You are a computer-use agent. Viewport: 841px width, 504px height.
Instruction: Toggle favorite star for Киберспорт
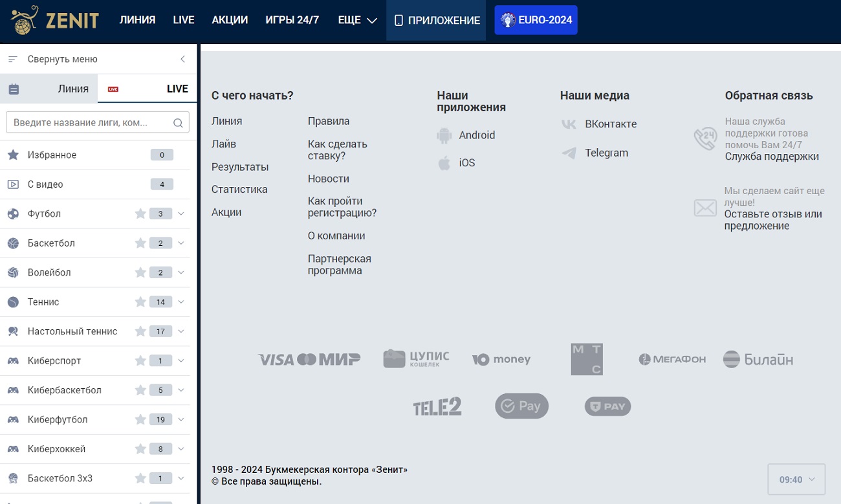point(140,361)
